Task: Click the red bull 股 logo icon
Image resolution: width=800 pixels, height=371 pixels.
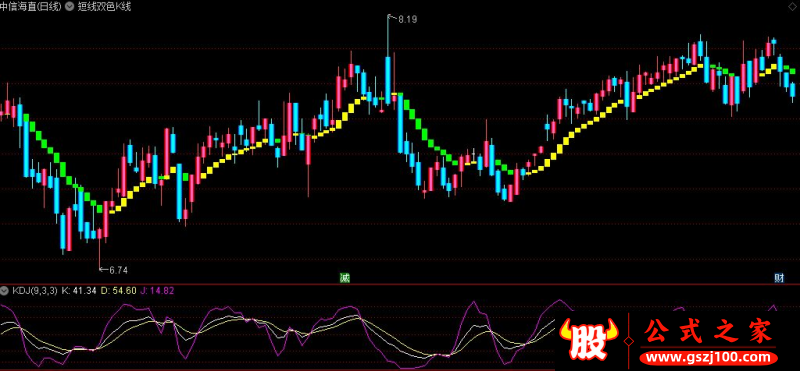Action: (589, 338)
